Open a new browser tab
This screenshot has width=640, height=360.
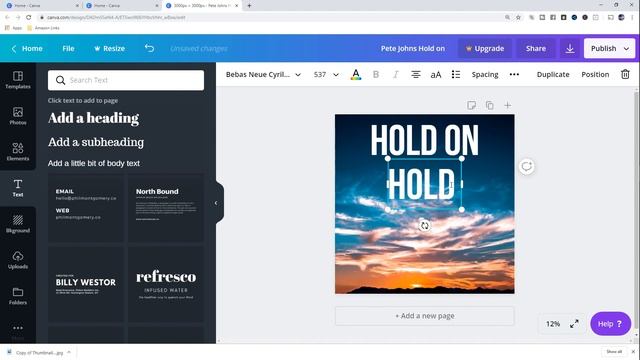249,6
